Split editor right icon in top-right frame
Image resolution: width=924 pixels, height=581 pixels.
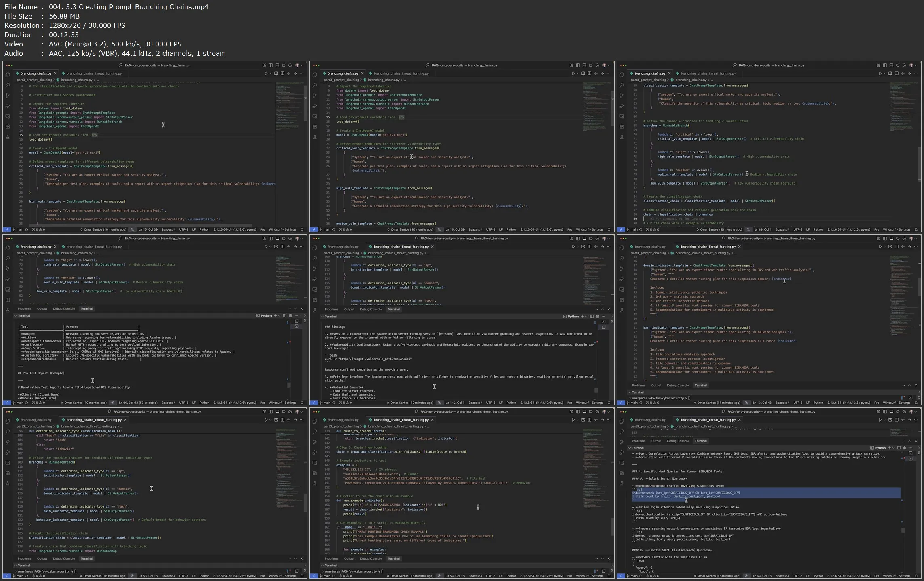click(x=897, y=73)
